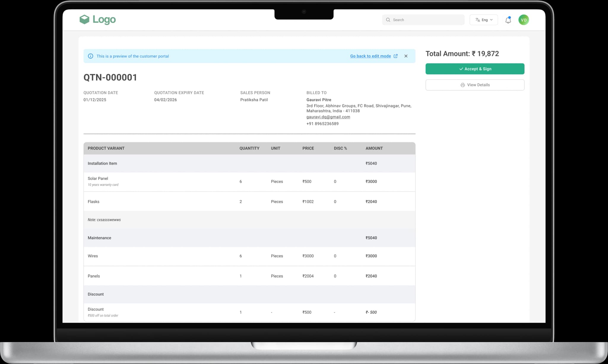This screenshot has height=364, width=608.
Task: Click the magnifier icon in search bar
Action: point(388,20)
